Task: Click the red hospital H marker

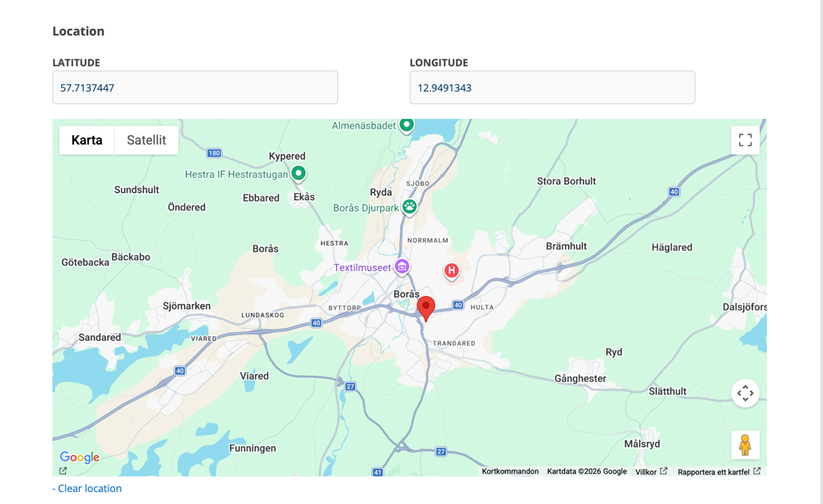Action: [x=452, y=271]
